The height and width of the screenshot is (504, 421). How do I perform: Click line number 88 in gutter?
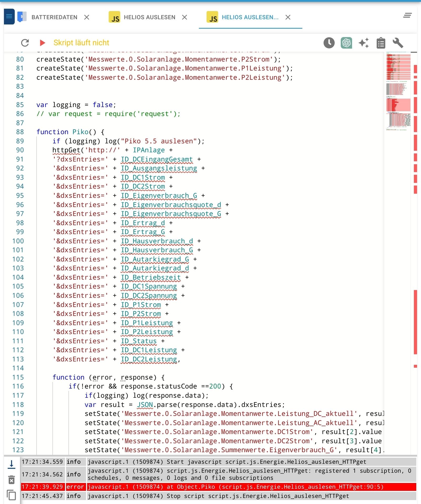(20, 132)
